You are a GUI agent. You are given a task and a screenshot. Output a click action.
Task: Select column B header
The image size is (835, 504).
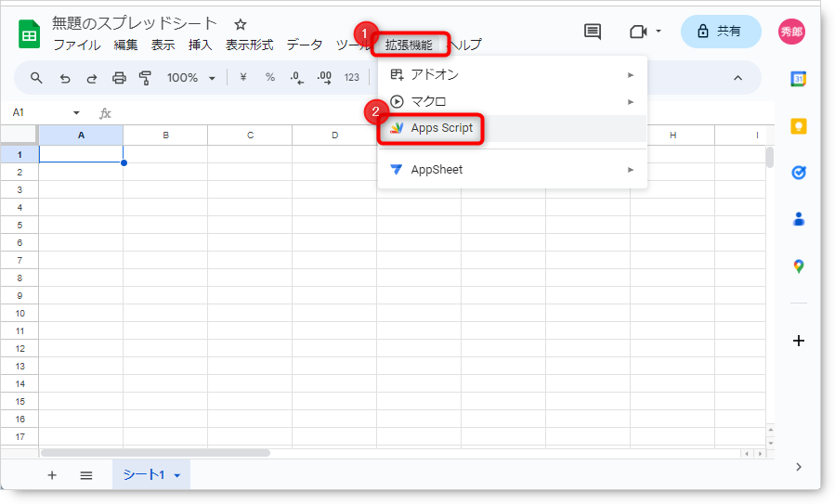[165, 136]
